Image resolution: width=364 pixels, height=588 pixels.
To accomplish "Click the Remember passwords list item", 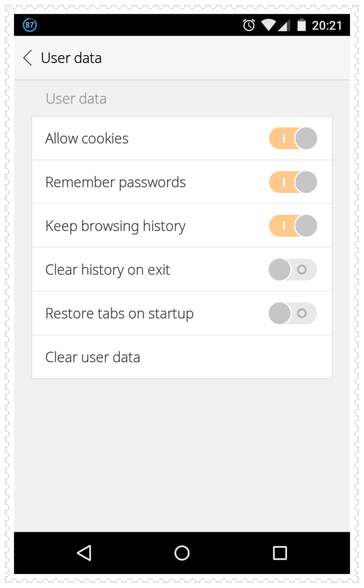I will [x=115, y=182].
